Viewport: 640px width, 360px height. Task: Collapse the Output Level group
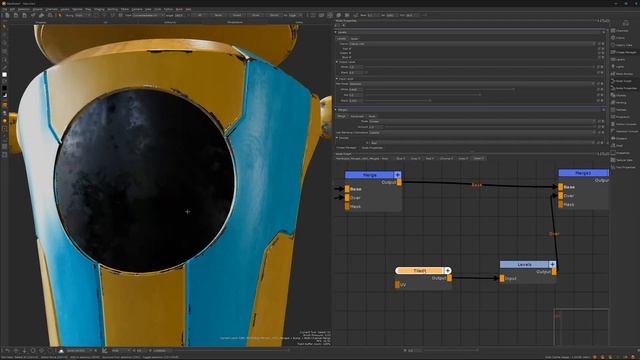pyautogui.click(x=337, y=62)
